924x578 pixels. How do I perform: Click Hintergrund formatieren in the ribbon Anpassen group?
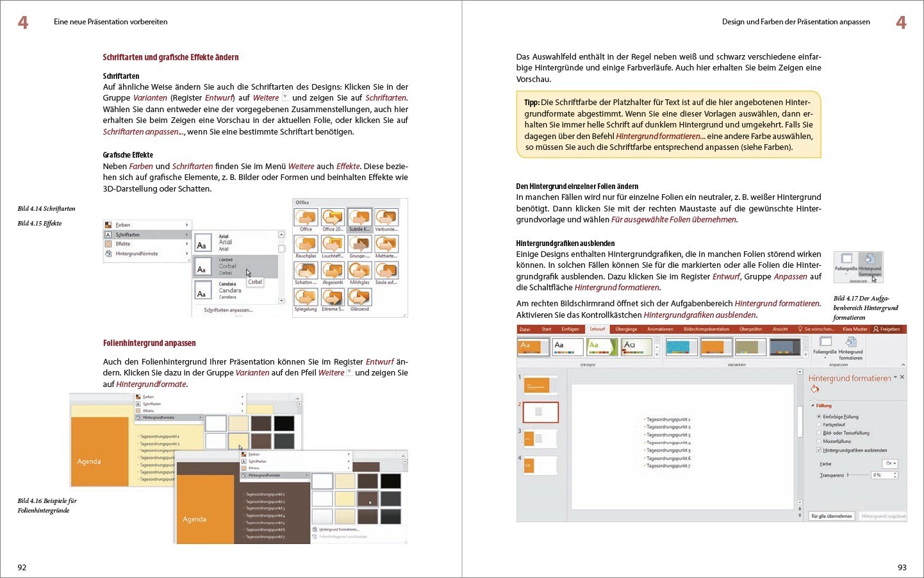(x=850, y=349)
